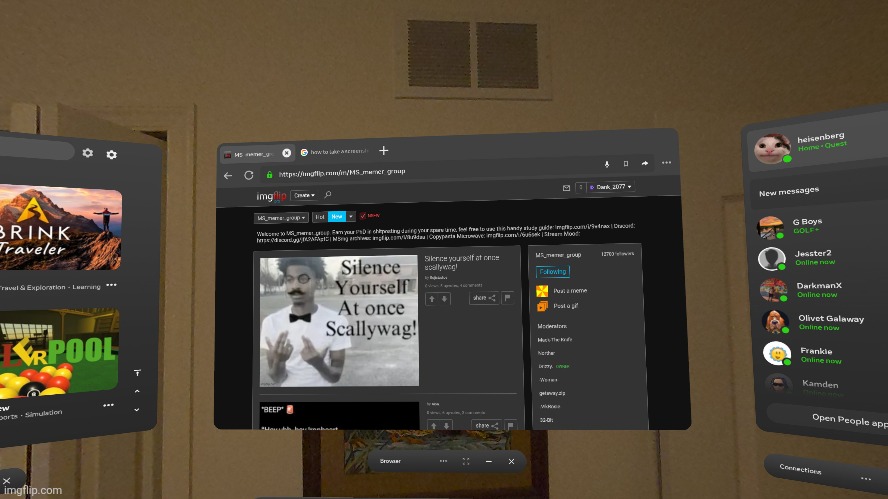Image resolution: width=888 pixels, height=499 pixels.
Task: Open the sort arrow next to New
Action: click(x=351, y=216)
